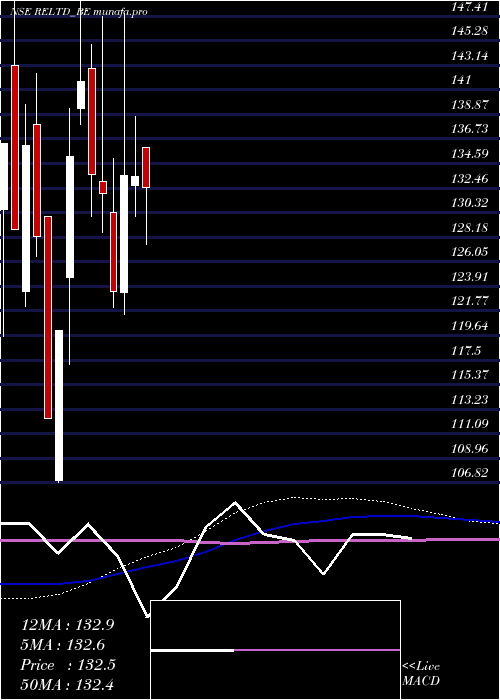Click the 113.23 price axis label
Viewport: 500px width, 700px height.
(469, 399)
